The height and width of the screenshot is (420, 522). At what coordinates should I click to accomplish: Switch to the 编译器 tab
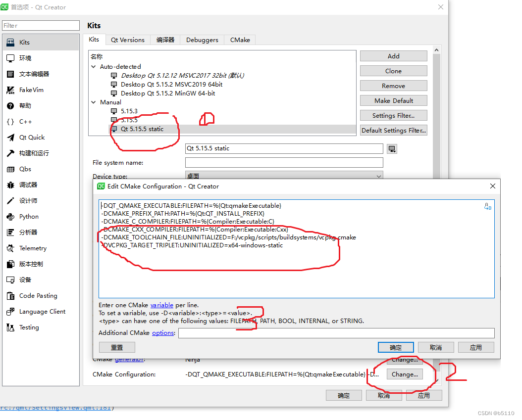click(x=165, y=40)
